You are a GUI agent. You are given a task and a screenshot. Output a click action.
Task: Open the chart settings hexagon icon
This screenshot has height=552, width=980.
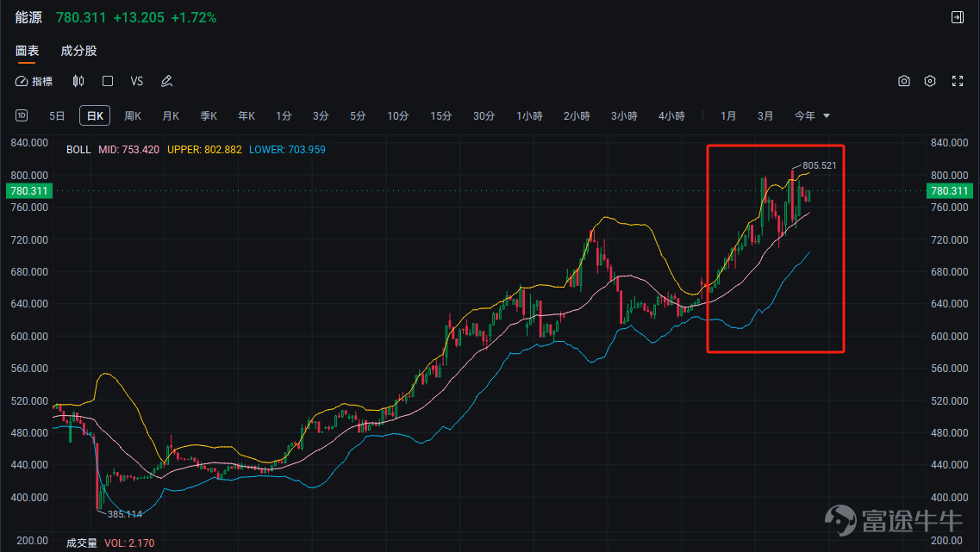(930, 81)
